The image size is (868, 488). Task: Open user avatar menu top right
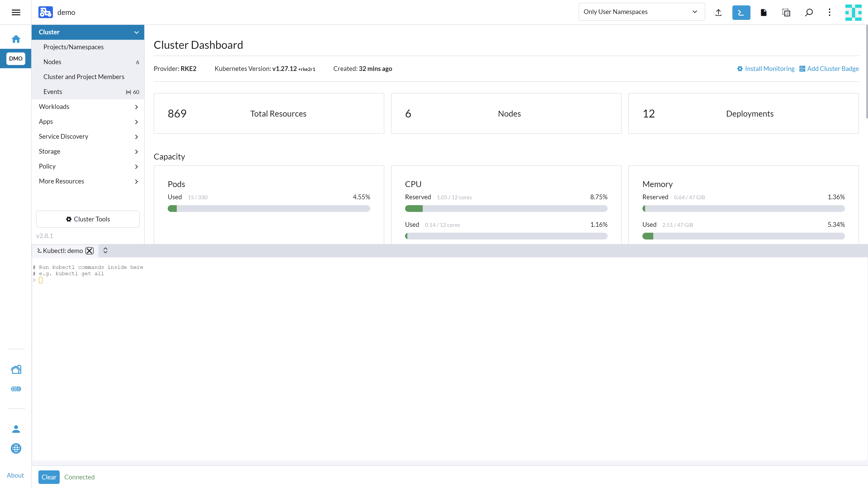853,12
